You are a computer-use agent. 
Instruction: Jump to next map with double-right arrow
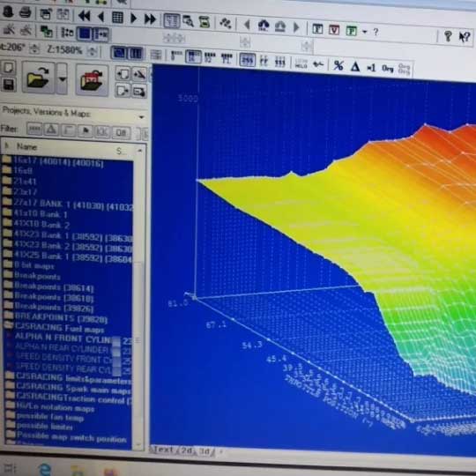[x=150, y=19]
